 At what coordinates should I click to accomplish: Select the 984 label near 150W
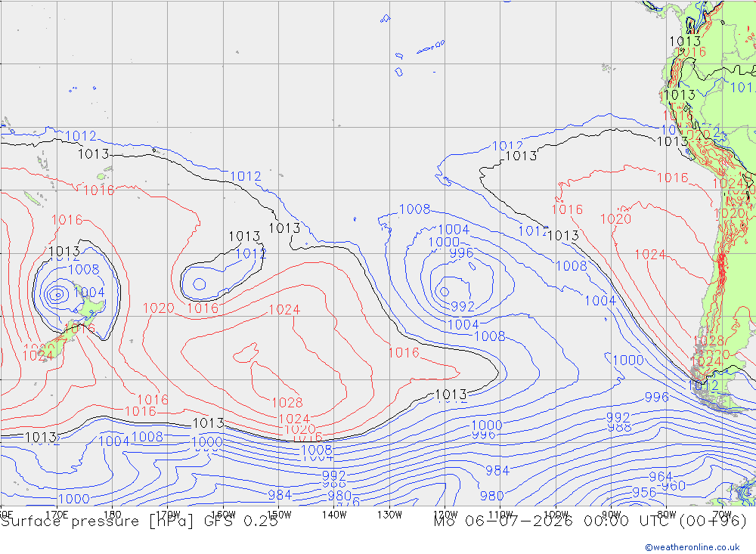280,495
